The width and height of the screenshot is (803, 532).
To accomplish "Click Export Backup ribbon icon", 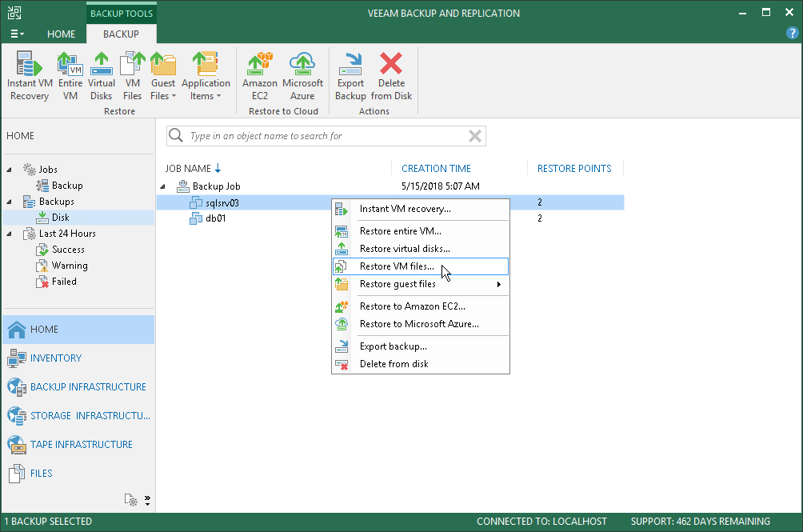I will 350,76.
